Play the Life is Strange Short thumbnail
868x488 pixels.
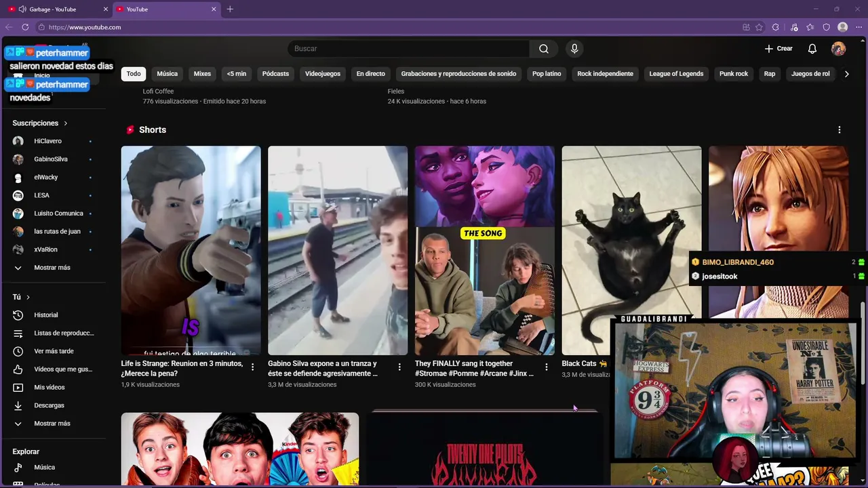[x=191, y=250]
